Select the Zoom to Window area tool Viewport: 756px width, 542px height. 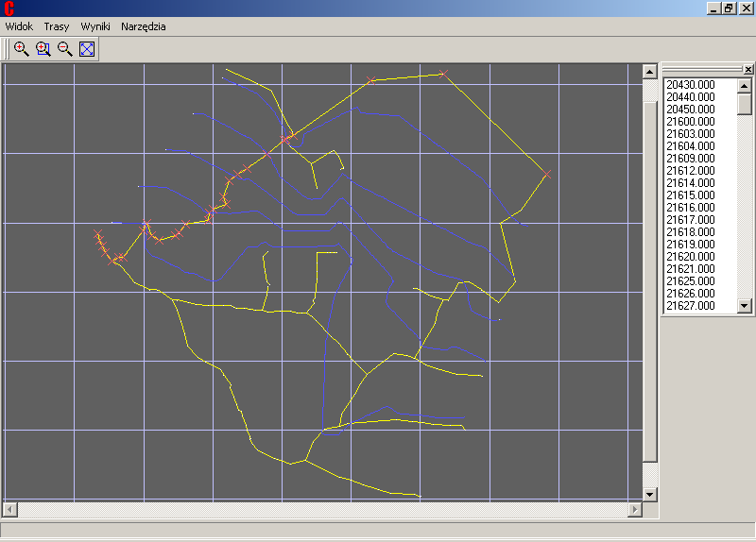pos(43,49)
